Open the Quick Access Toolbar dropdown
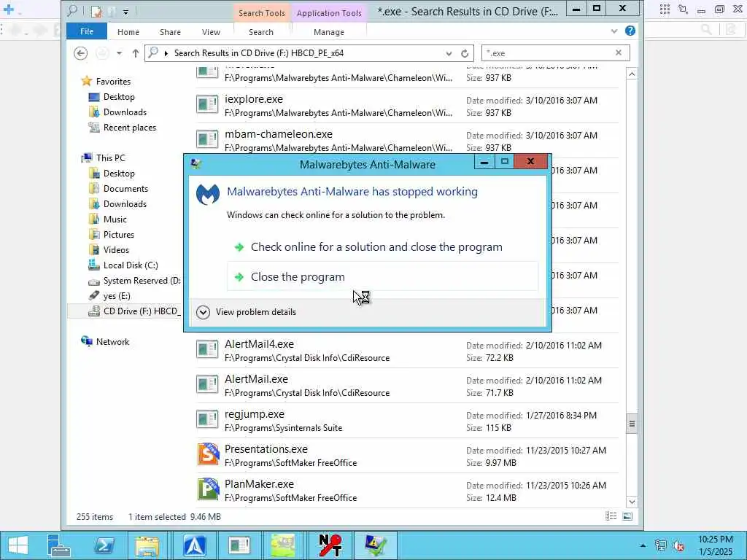This screenshot has height=560, width=747. coord(125,12)
